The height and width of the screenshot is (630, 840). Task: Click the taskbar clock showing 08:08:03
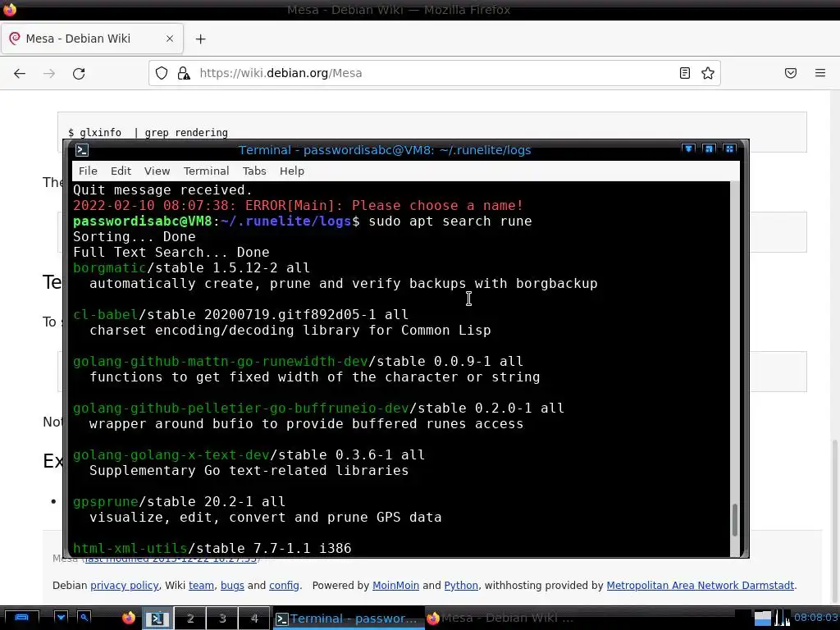point(815,618)
